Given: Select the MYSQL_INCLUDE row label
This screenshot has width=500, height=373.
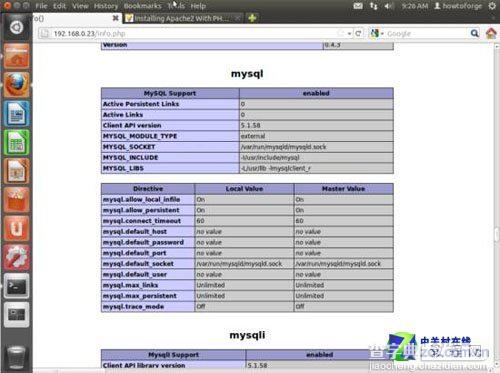Looking at the screenshot, I should [x=130, y=157].
